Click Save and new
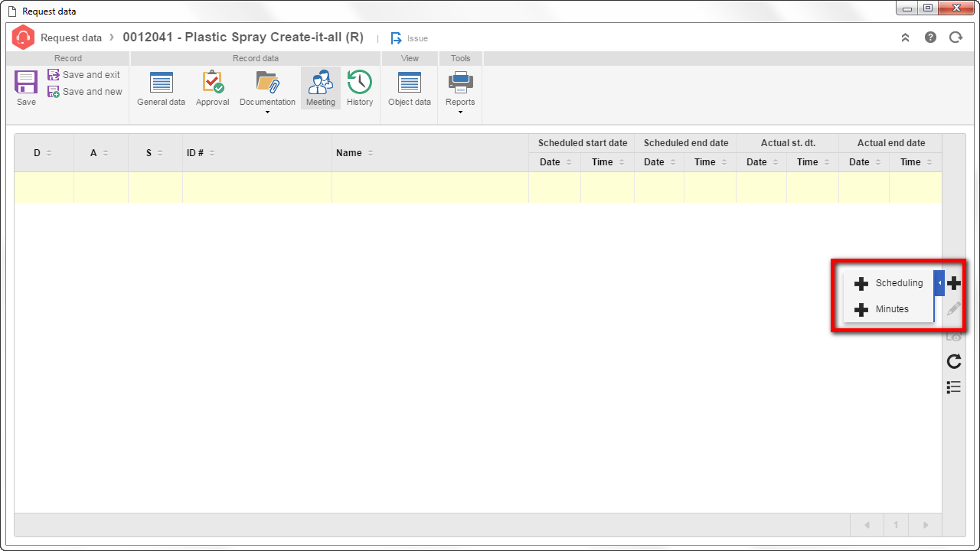This screenshot has height=551, width=980. [85, 92]
